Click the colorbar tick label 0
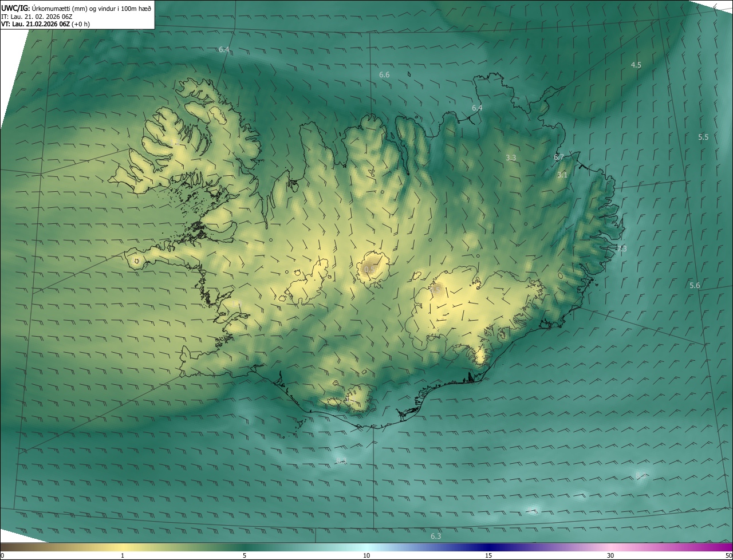This screenshot has width=733, height=560. point(2,555)
